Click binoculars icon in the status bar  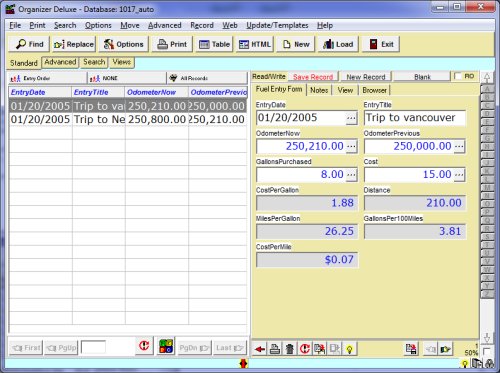click(x=489, y=363)
